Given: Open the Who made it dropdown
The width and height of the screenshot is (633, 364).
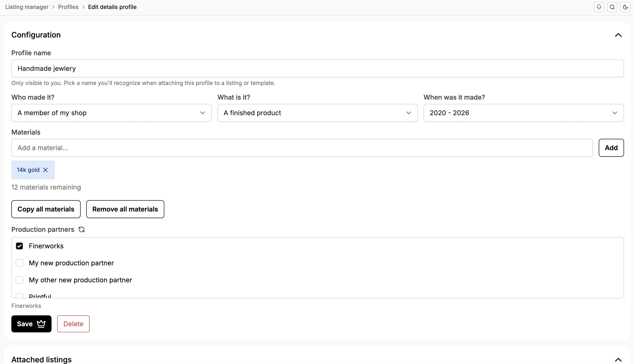Looking at the screenshot, I should pos(111,113).
